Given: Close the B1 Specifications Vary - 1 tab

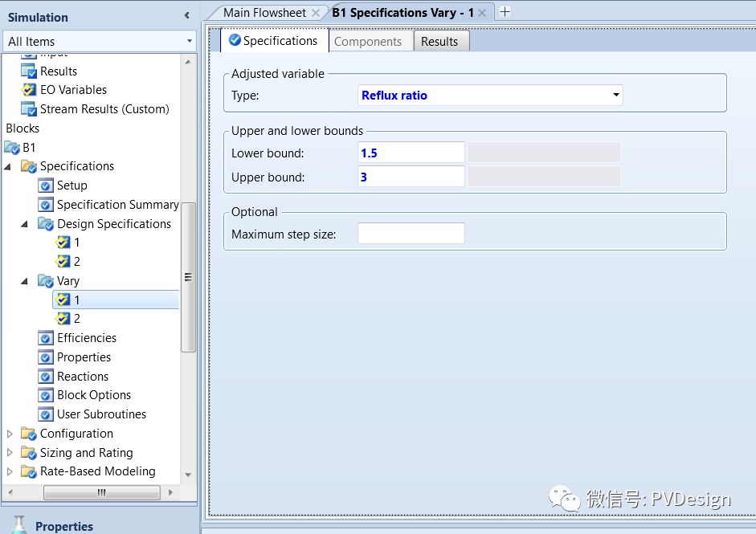Looking at the screenshot, I should (x=482, y=13).
